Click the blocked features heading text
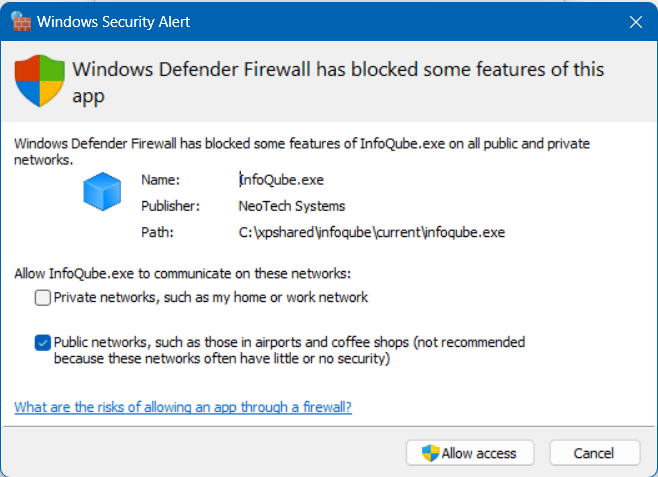 pyautogui.click(x=338, y=82)
